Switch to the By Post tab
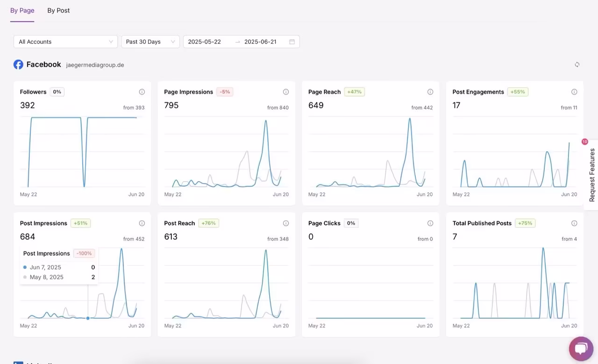Viewport: 598px width, 364px height. (x=58, y=10)
